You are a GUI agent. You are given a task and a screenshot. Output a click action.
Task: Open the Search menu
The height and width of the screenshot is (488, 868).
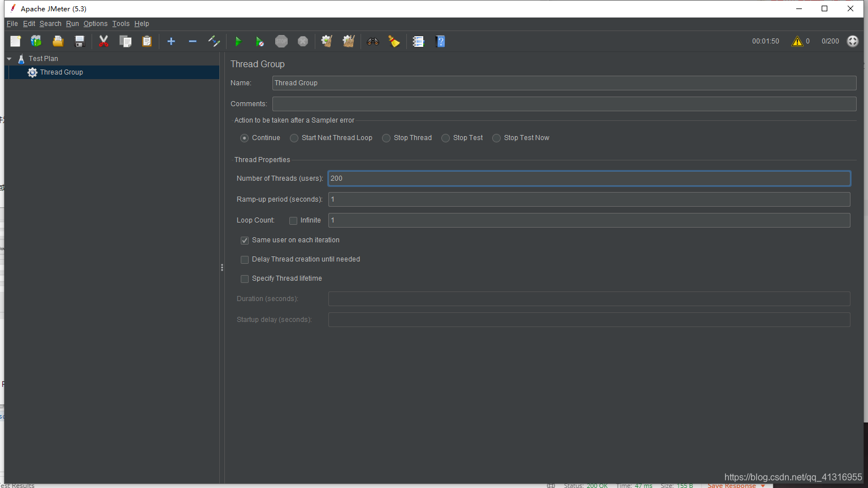50,24
